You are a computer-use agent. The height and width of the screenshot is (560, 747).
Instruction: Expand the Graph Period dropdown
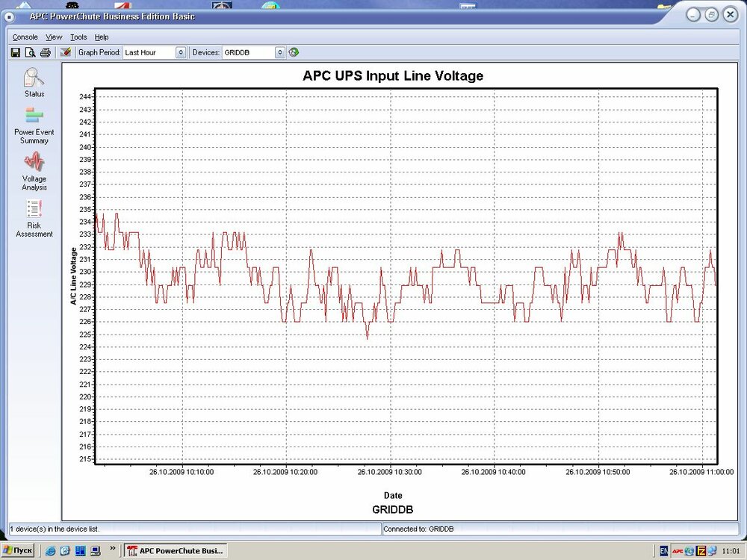point(180,52)
